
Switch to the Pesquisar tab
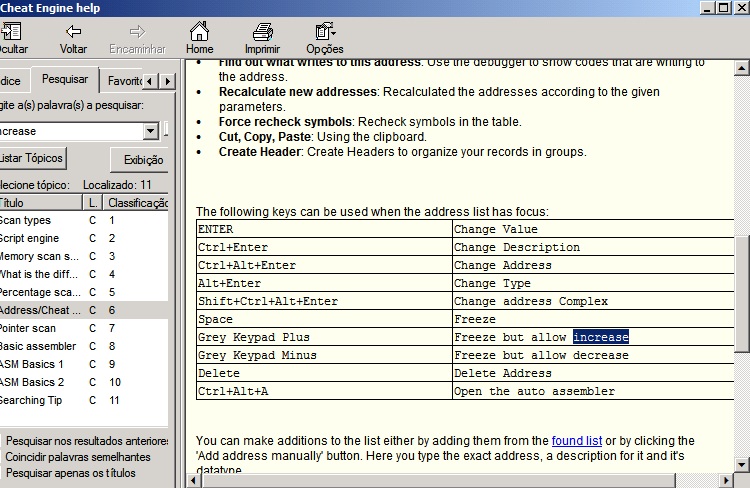point(64,79)
